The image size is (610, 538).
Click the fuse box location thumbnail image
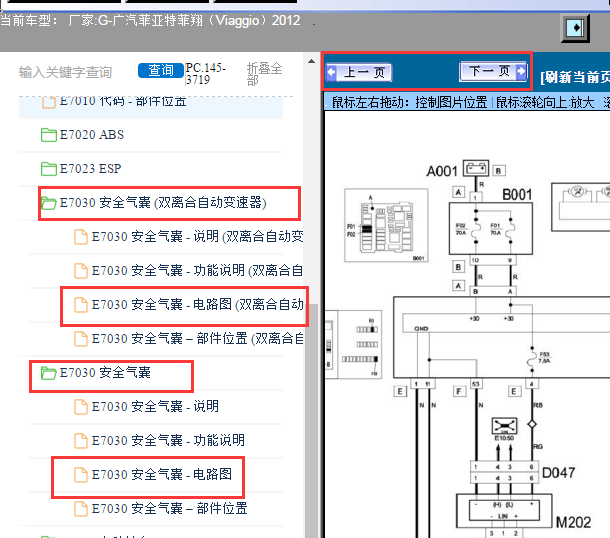(386, 226)
